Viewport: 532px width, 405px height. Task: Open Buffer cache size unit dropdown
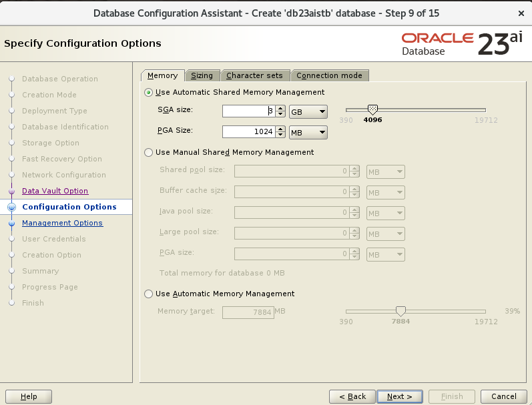tap(386, 192)
